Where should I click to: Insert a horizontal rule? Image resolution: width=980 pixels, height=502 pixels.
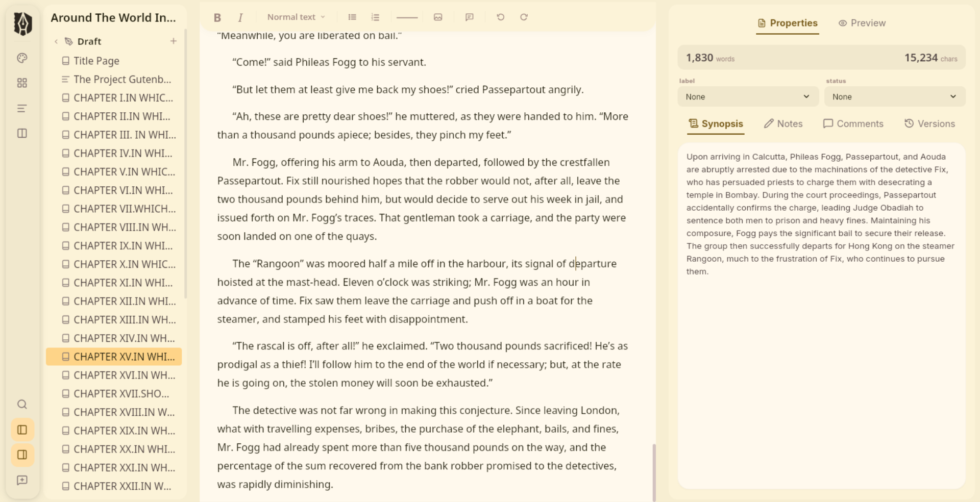click(x=407, y=17)
